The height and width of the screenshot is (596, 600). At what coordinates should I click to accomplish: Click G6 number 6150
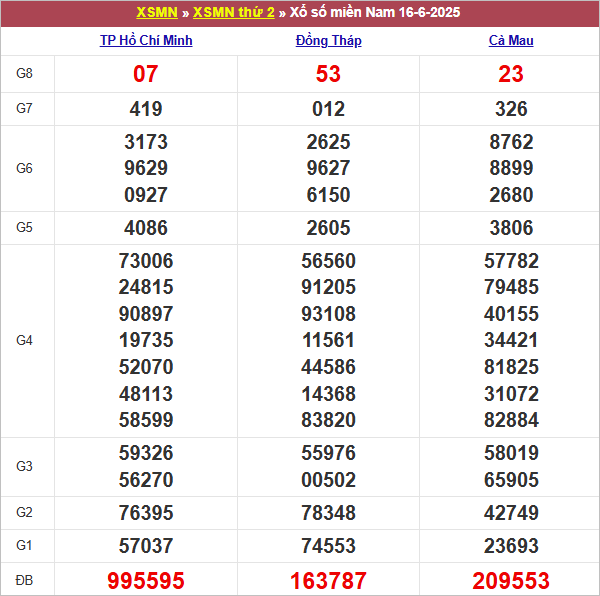click(328, 195)
